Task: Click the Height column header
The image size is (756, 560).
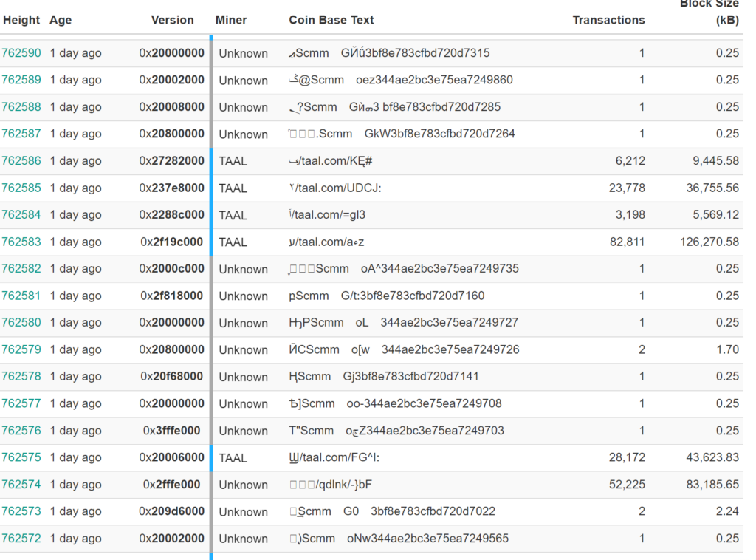Action: [21, 20]
